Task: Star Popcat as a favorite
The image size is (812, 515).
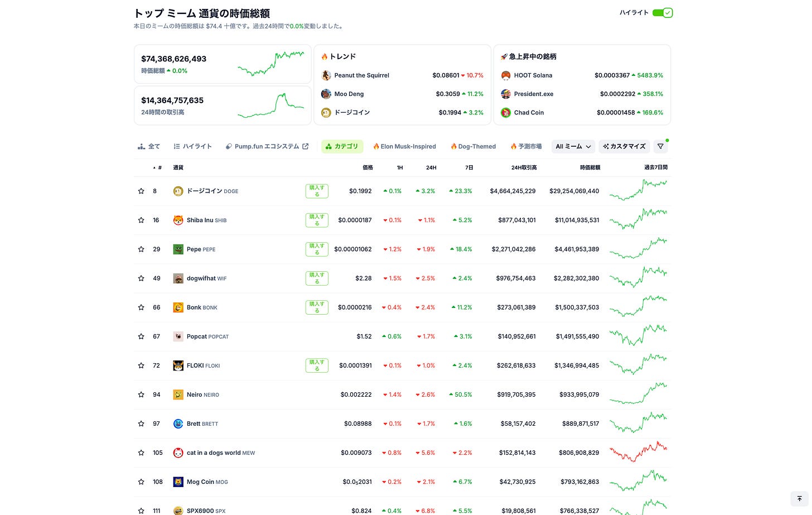Action: tap(141, 336)
